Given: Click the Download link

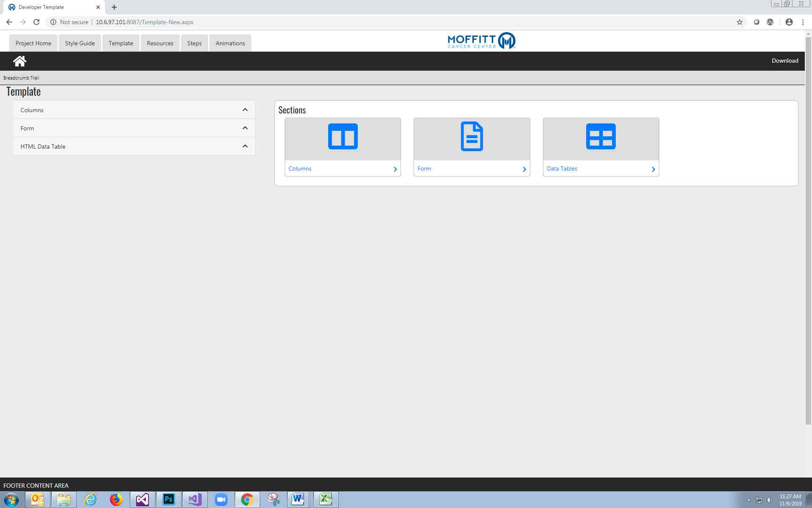Looking at the screenshot, I should (x=785, y=61).
